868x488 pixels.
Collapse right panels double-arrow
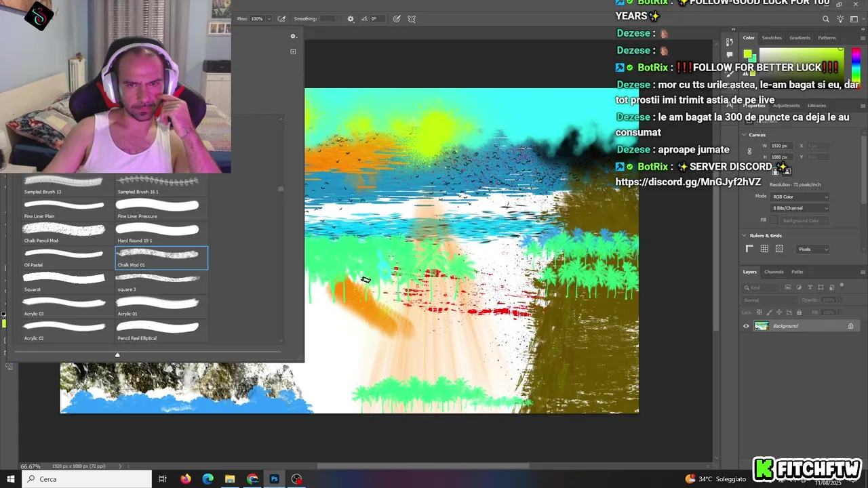click(x=863, y=29)
